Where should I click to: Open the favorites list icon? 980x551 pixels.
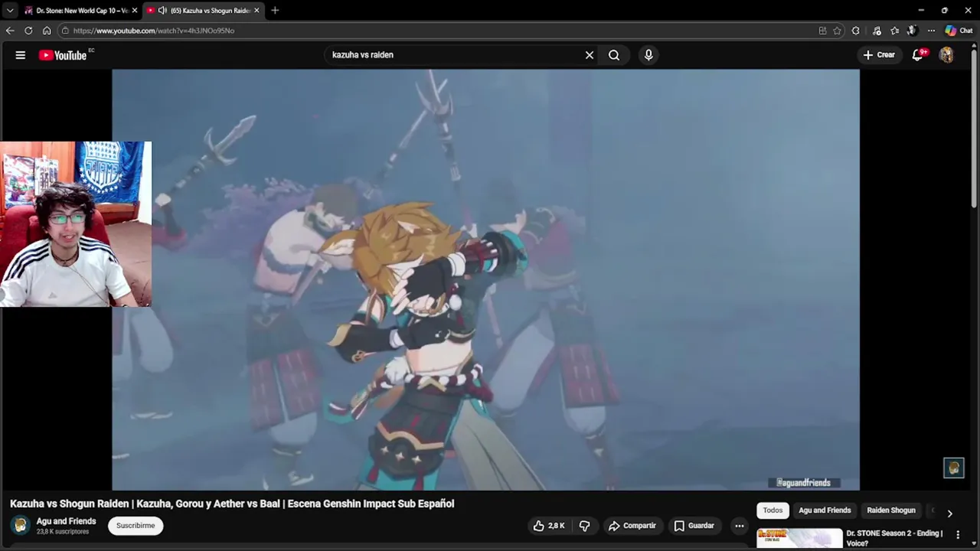tap(894, 31)
